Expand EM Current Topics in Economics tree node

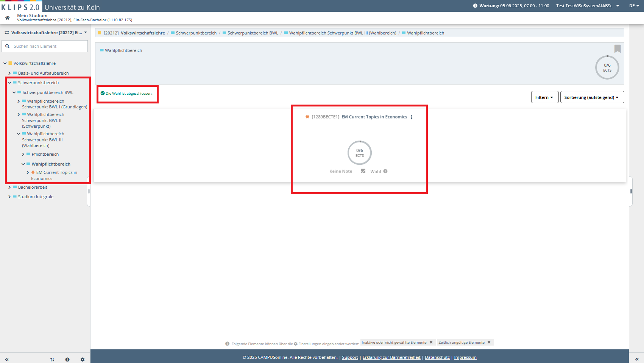point(28,172)
